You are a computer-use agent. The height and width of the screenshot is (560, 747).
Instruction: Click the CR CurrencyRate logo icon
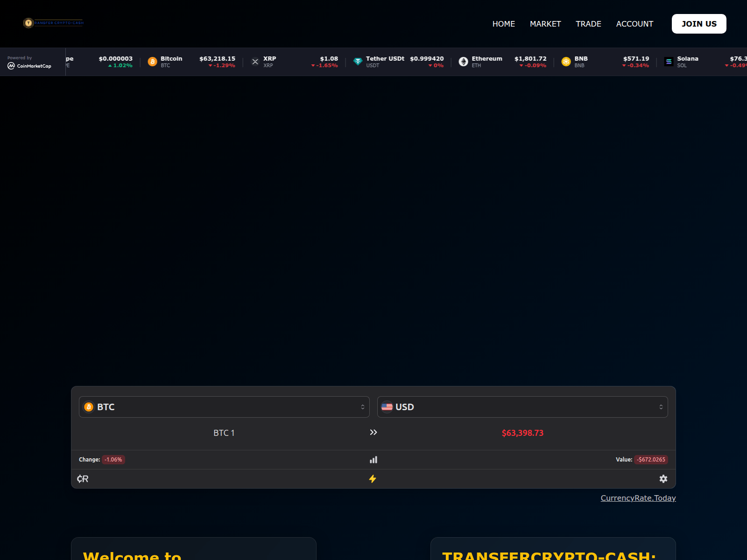(83, 479)
